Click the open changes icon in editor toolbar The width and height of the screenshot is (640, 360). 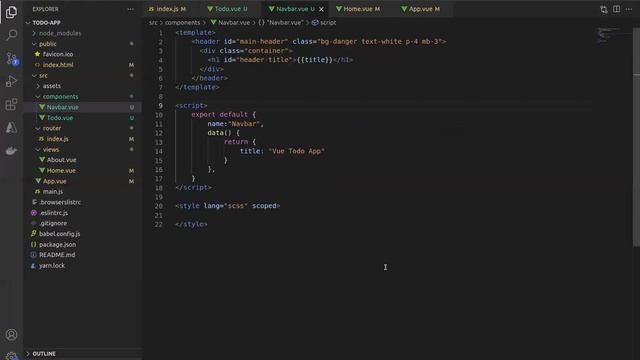point(603,9)
